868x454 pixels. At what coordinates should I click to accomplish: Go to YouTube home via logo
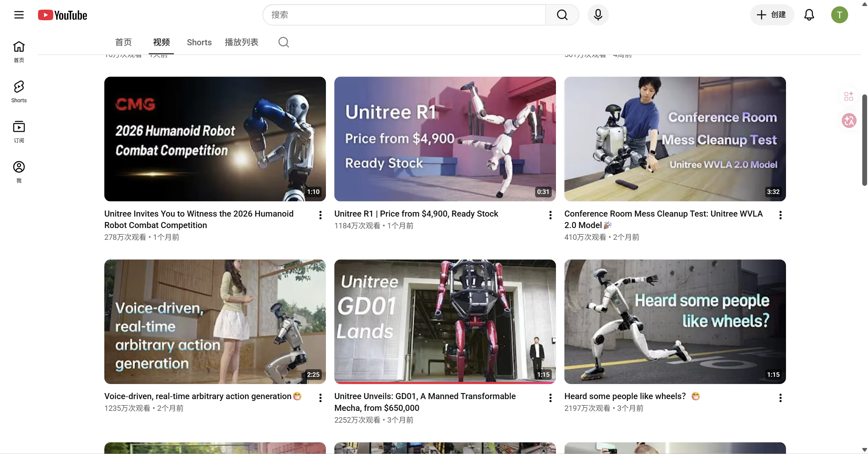click(x=62, y=15)
